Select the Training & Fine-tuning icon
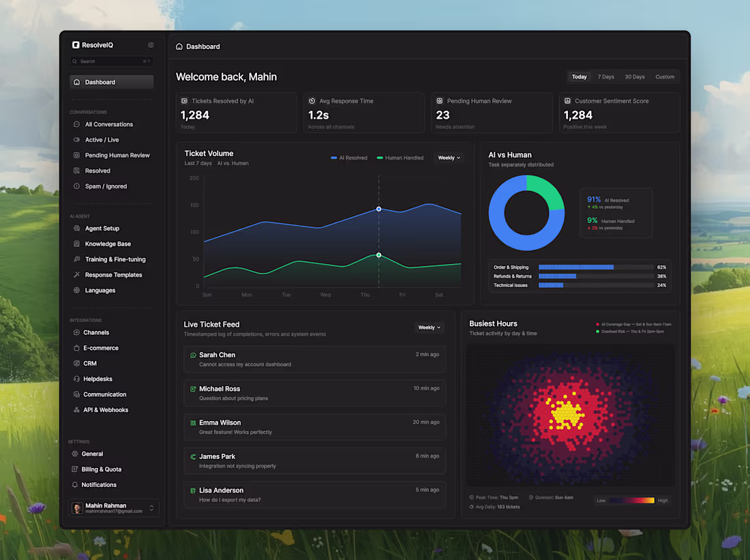 coord(78,259)
